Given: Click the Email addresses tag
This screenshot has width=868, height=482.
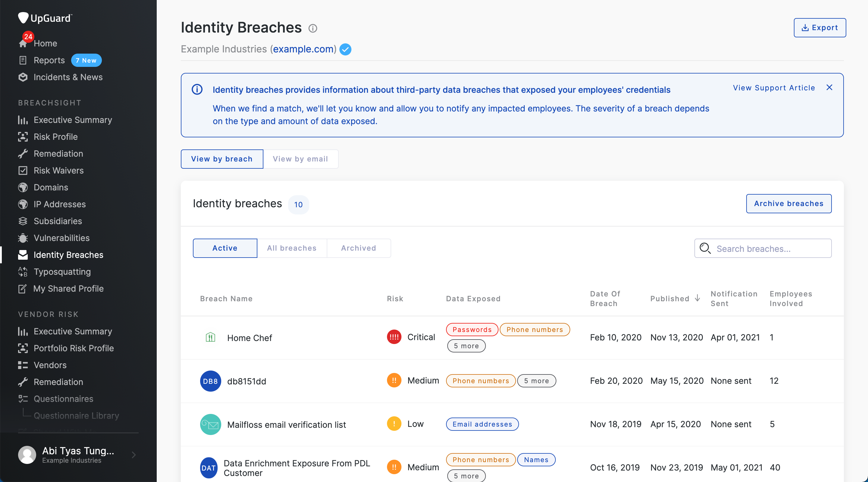Looking at the screenshot, I should (x=482, y=424).
